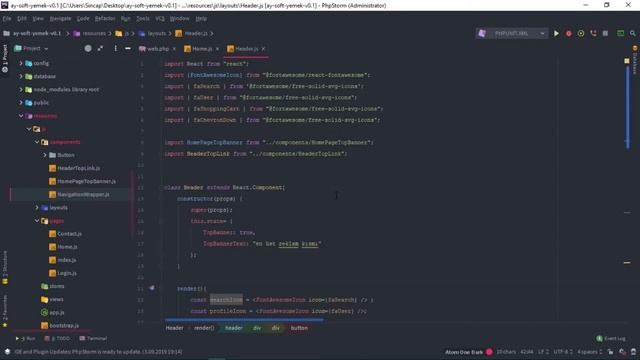Open the Database side tool window
Screen dimensions: 640x360
tap(635, 60)
